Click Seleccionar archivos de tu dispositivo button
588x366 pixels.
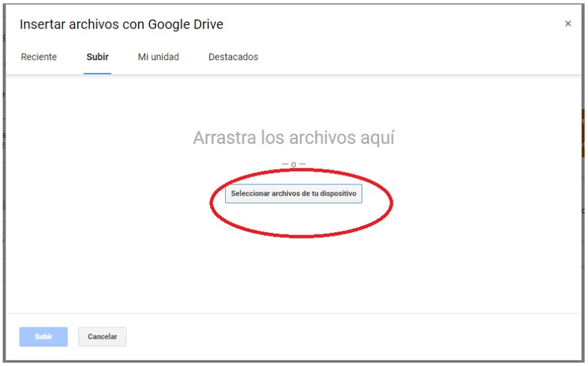[293, 194]
